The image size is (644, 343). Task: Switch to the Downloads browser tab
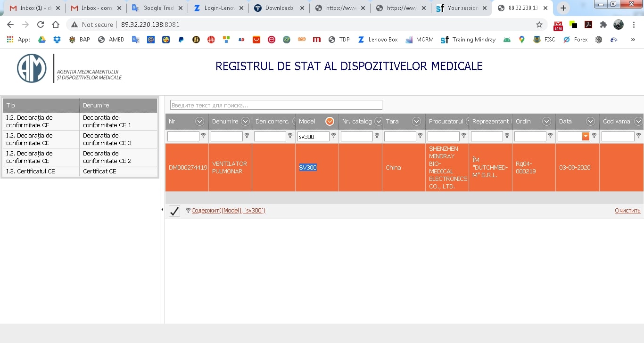coord(278,8)
